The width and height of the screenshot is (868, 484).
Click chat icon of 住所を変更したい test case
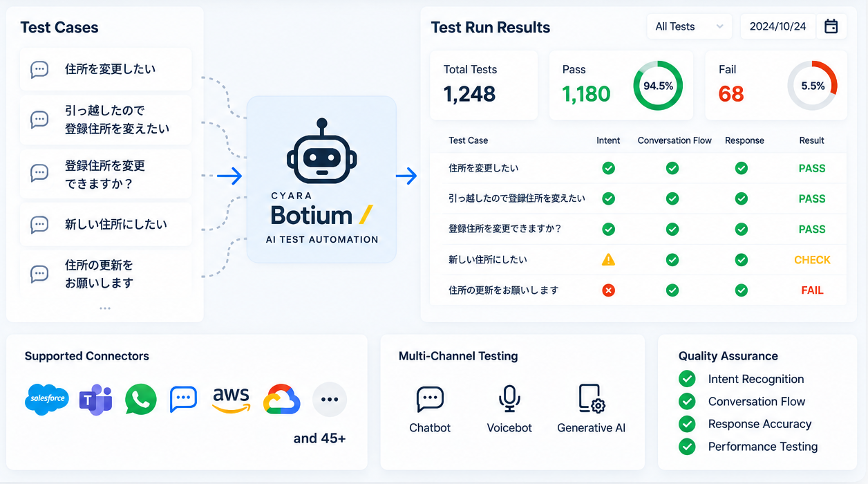tap(40, 69)
